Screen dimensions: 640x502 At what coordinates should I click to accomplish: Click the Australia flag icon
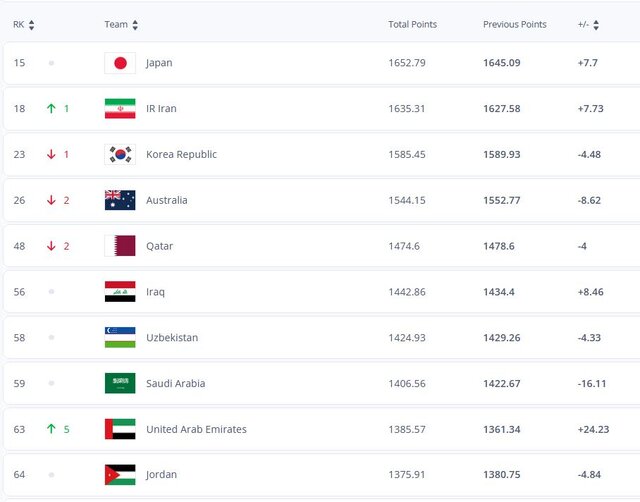click(120, 200)
